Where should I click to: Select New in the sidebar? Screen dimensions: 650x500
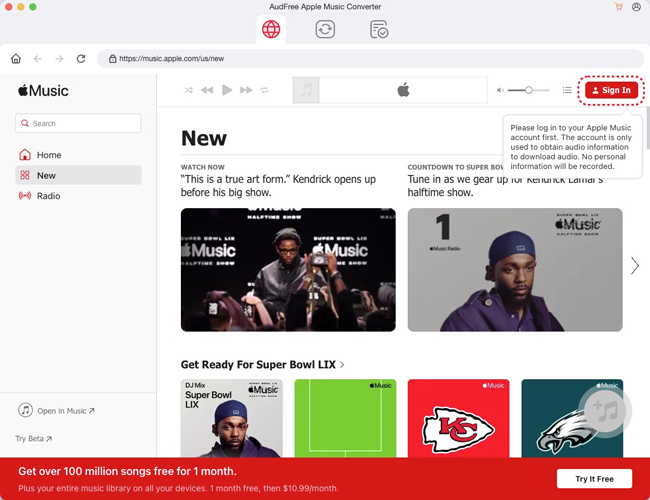(78, 175)
